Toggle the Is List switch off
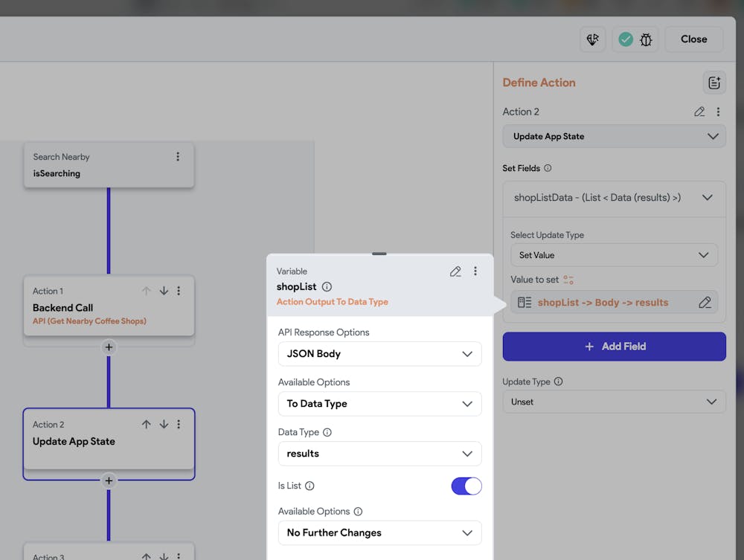This screenshot has height=560, width=744. [x=466, y=486]
